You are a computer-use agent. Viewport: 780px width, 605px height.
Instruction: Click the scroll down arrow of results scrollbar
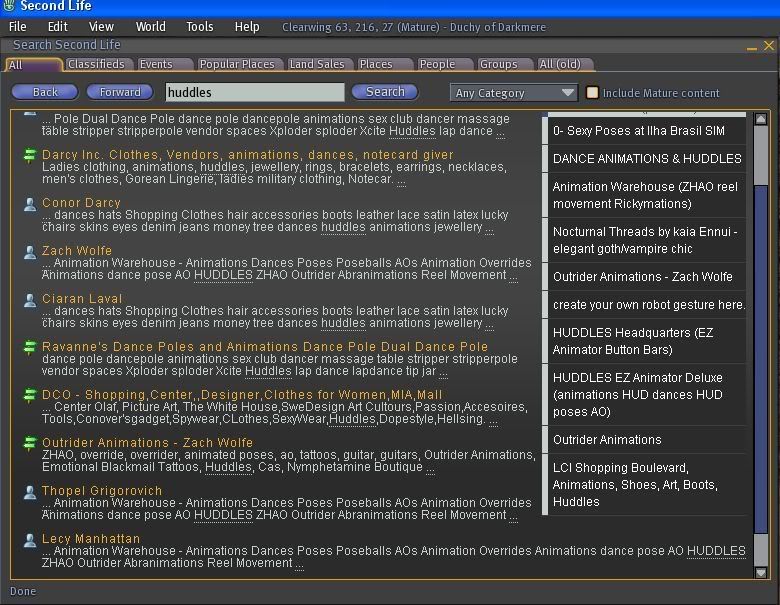point(761,573)
